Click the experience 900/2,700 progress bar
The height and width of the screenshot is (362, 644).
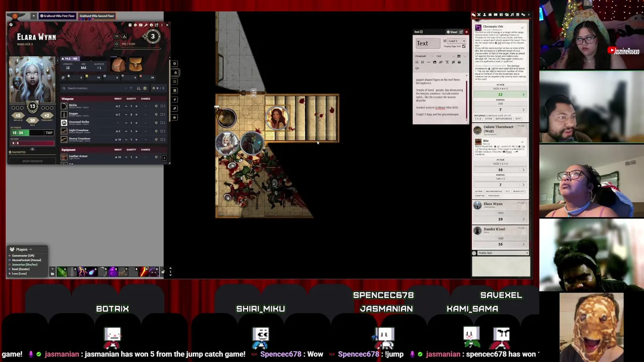coord(137,49)
